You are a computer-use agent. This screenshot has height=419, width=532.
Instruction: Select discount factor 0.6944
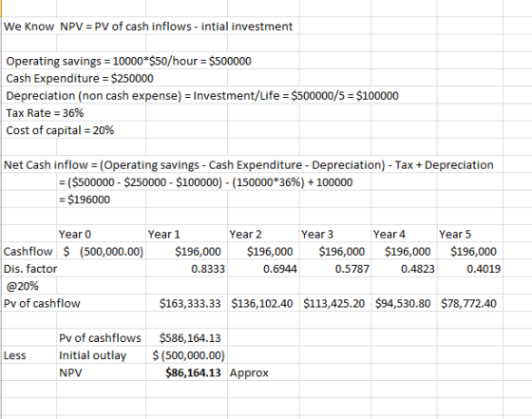pyautogui.click(x=280, y=269)
